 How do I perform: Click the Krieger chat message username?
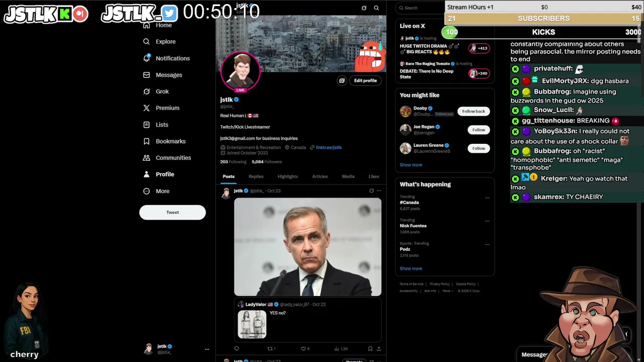coord(554,178)
